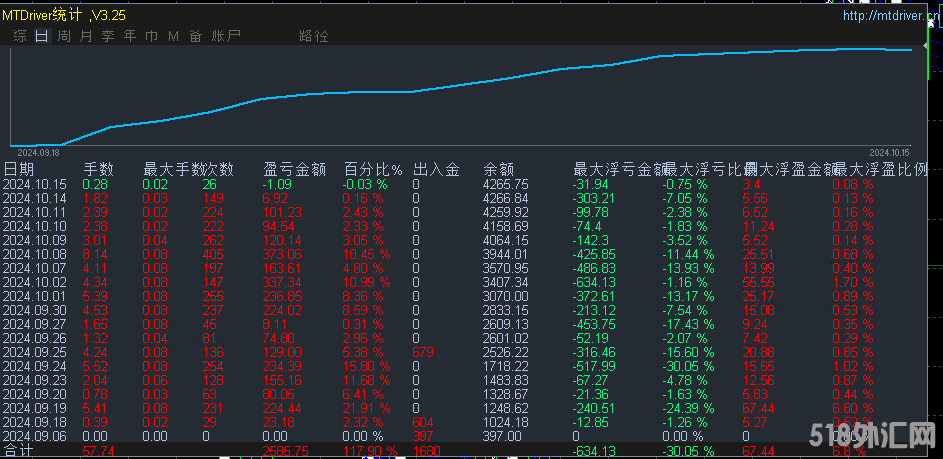Image resolution: width=943 pixels, height=459 pixels.
Task: Switch to the 综 summary tab
Action: (20, 36)
